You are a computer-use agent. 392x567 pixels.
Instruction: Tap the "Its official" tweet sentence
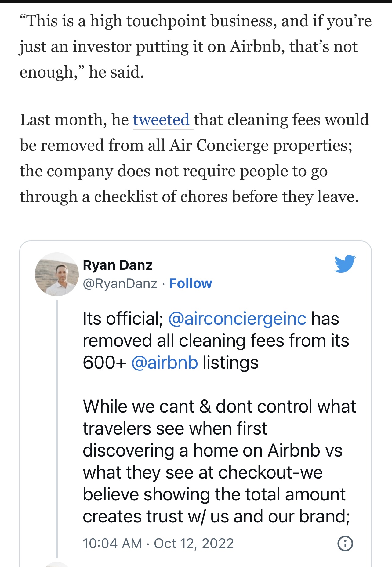(216, 341)
